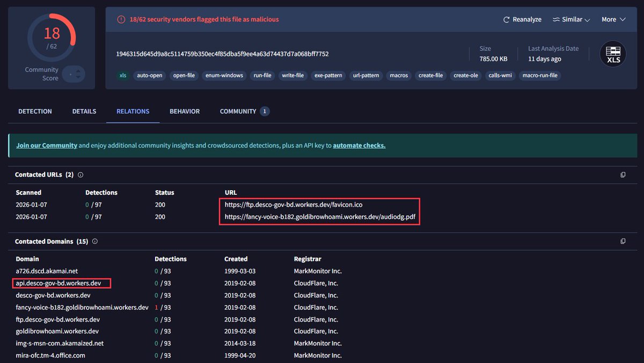Open the Similar dropdown
The height and width of the screenshot is (363, 644).
pyautogui.click(x=572, y=19)
